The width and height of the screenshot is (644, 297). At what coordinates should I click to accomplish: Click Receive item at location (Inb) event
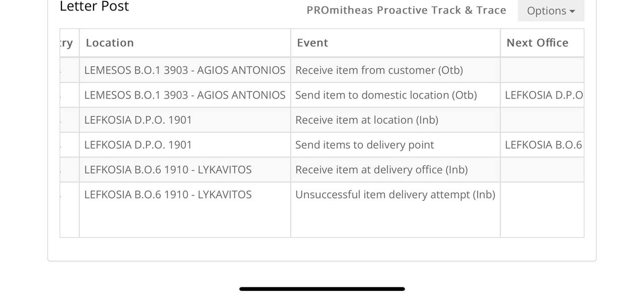click(x=367, y=120)
